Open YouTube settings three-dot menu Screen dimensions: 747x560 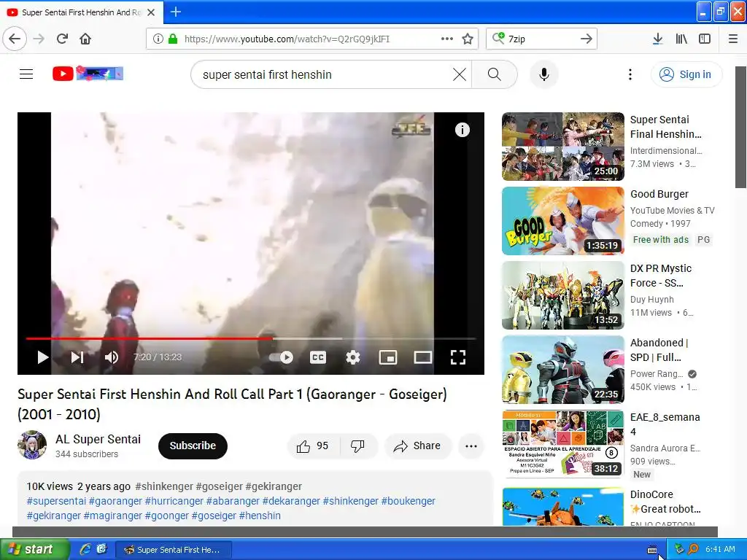pos(630,74)
